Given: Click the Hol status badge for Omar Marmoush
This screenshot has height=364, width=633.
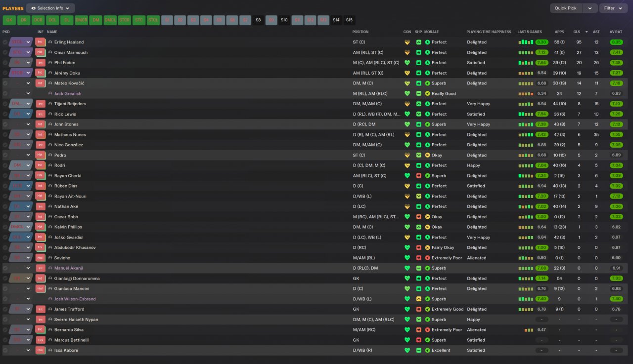Looking at the screenshot, I should [41, 52].
